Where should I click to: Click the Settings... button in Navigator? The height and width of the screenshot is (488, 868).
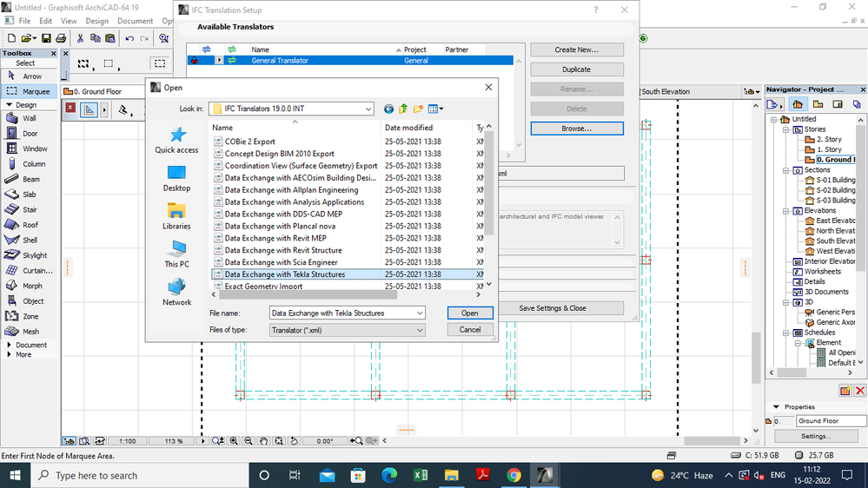tap(815, 436)
